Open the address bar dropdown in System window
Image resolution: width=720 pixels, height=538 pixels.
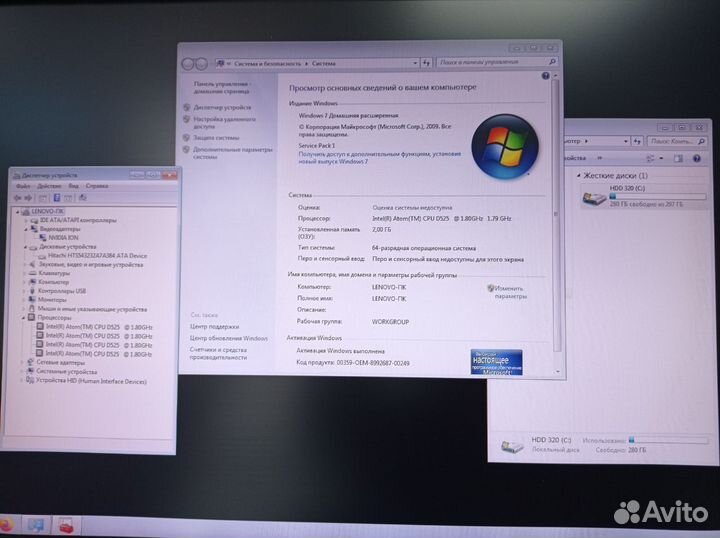pyautogui.click(x=415, y=63)
